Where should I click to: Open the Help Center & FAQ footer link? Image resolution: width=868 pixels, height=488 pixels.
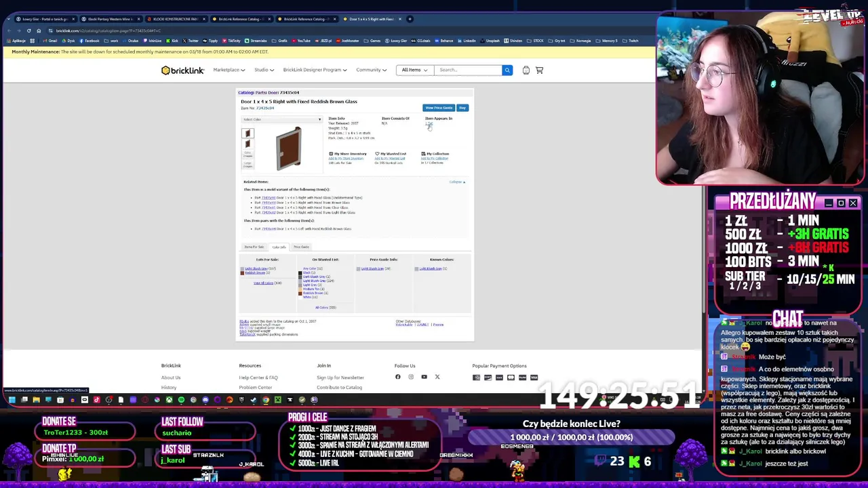258,378
